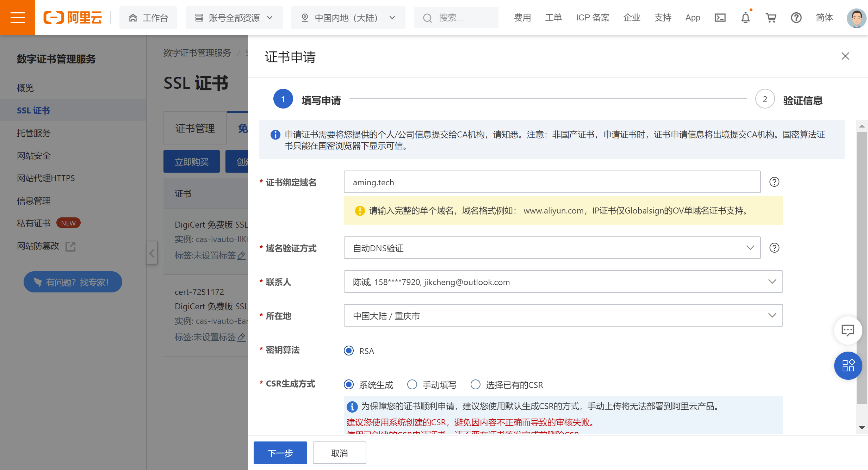868x470 pixels.
Task: Select RSA key algorithm radio
Action: click(349, 351)
